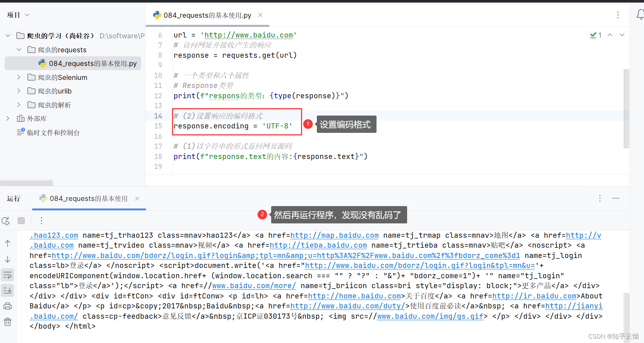644x343 pixels.
Task: Open the http://home.baidu.com console link
Action: point(354,296)
